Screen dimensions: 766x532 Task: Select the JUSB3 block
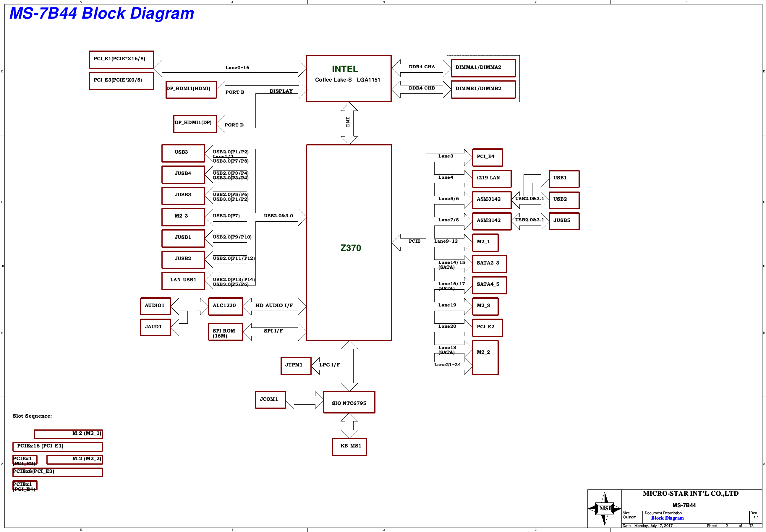tap(183, 196)
